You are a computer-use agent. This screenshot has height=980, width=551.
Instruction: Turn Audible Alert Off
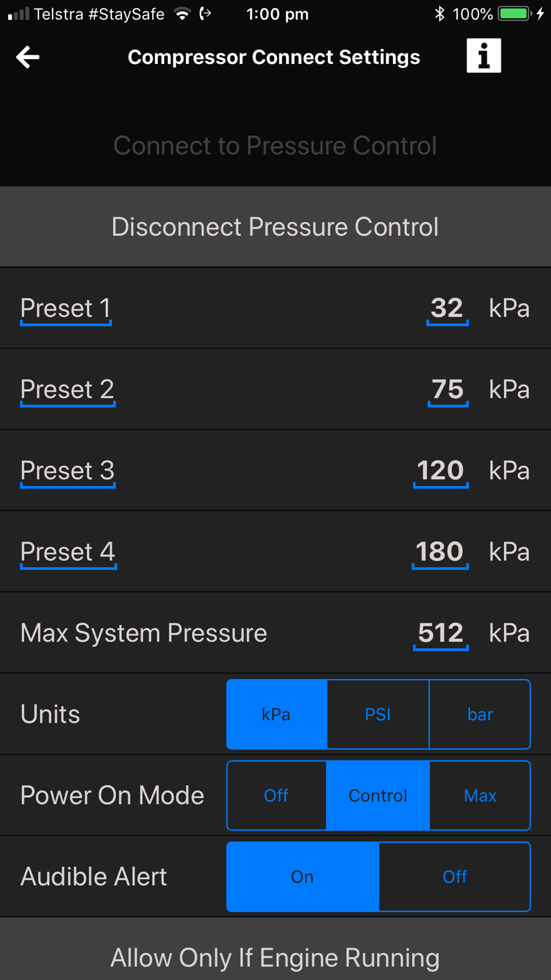[455, 876]
